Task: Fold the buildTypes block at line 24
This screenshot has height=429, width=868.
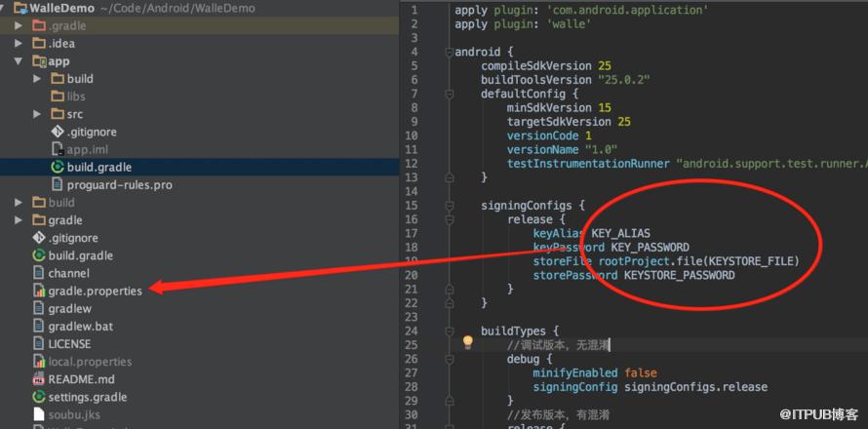Action: tap(450, 331)
